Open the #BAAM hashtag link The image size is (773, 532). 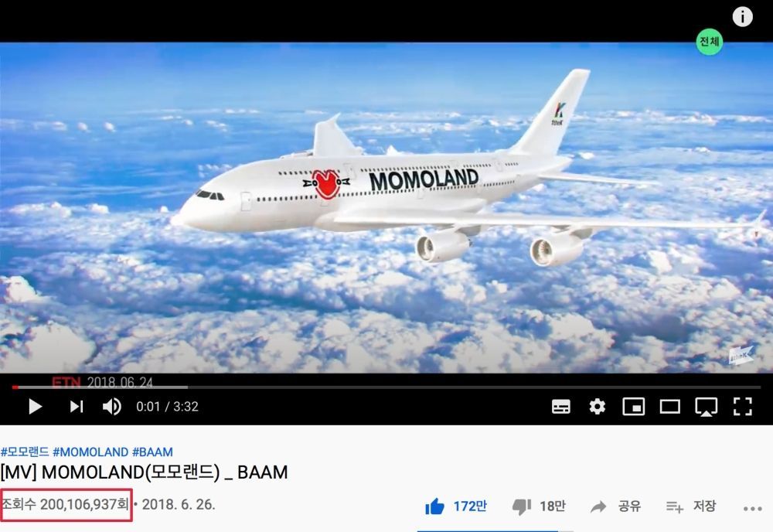(x=152, y=452)
